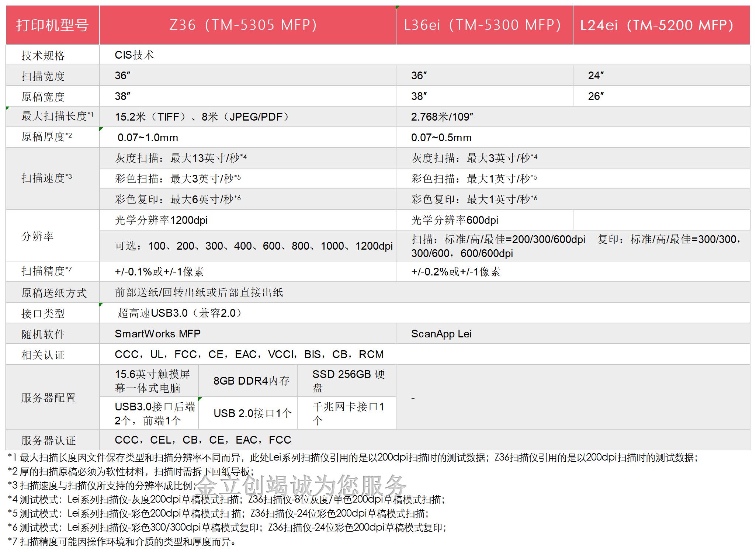The width and height of the screenshot is (756, 552).
Task: Click 彩色扫描：最大1英寸/秒 cell
Action: click(x=573, y=179)
